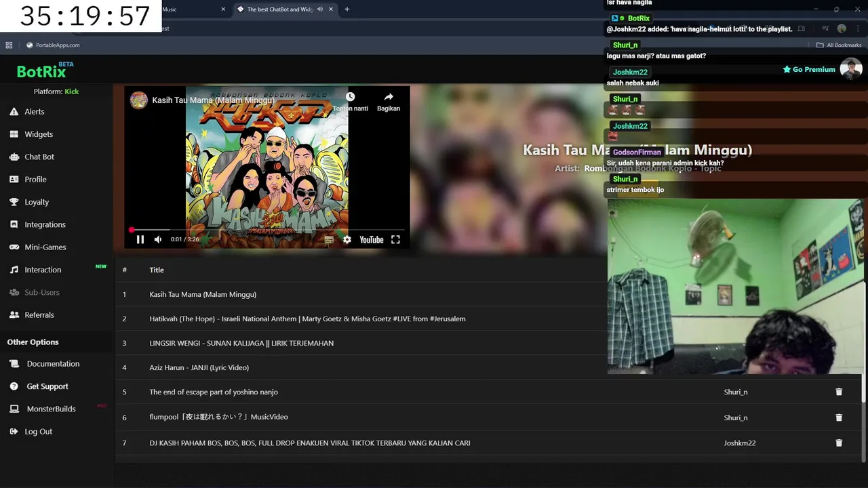Open YouTube logo link in player

tap(371, 239)
